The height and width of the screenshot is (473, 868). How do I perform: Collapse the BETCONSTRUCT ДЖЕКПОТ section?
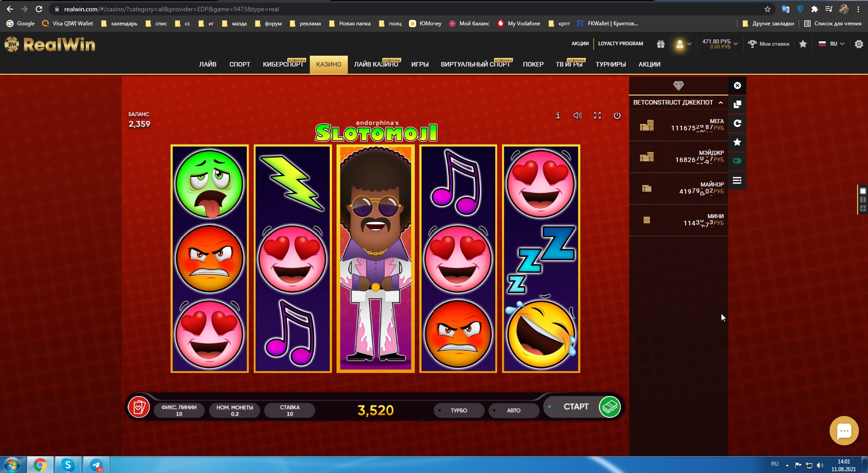pyautogui.click(x=678, y=102)
